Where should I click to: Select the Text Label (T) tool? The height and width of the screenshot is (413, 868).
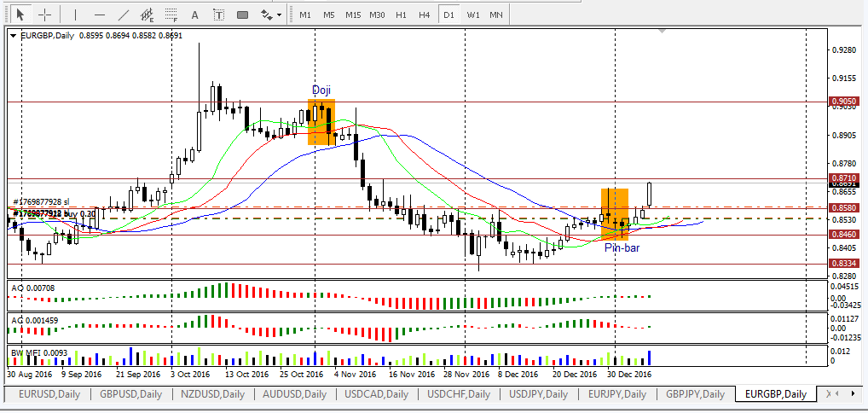click(x=218, y=15)
